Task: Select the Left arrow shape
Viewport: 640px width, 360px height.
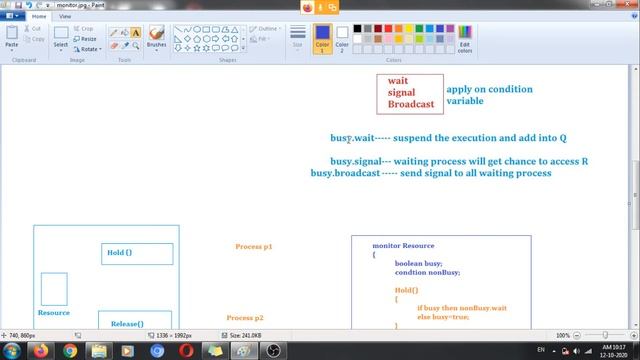Action: point(225,39)
